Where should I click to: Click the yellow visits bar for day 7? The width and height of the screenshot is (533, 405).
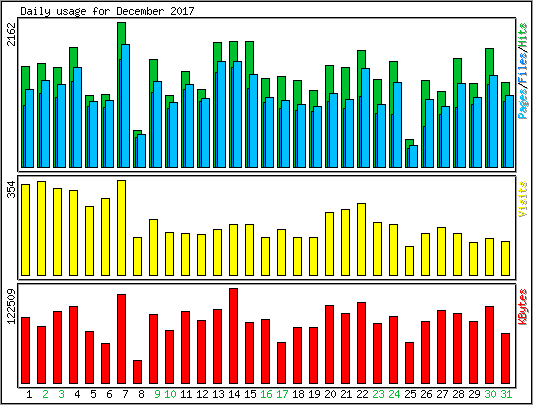tap(121, 228)
